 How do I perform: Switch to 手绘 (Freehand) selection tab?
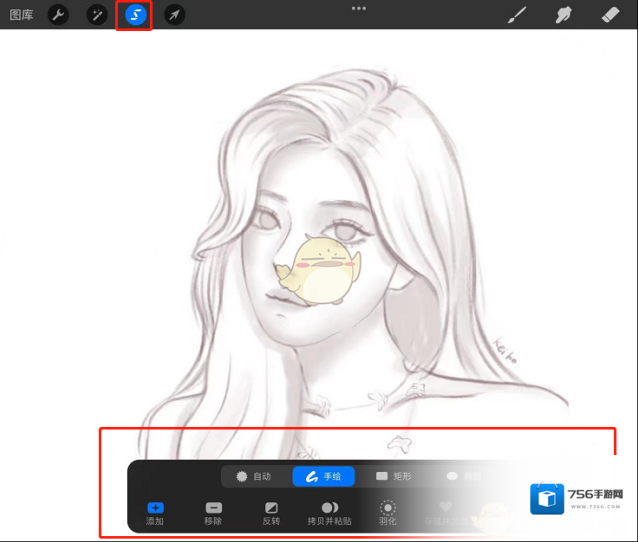pos(323,477)
